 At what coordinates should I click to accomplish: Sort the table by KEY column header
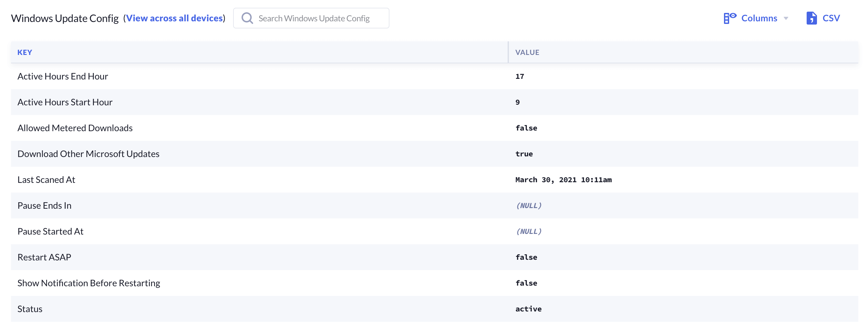[25, 52]
